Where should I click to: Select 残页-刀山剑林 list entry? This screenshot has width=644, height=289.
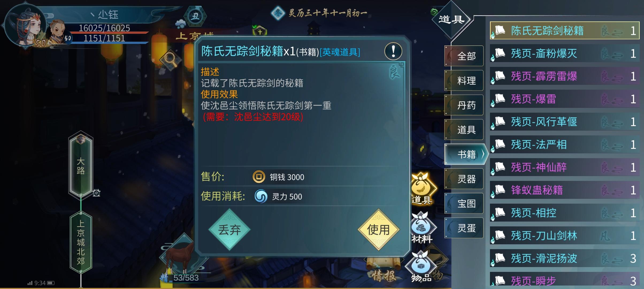pos(565,235)
